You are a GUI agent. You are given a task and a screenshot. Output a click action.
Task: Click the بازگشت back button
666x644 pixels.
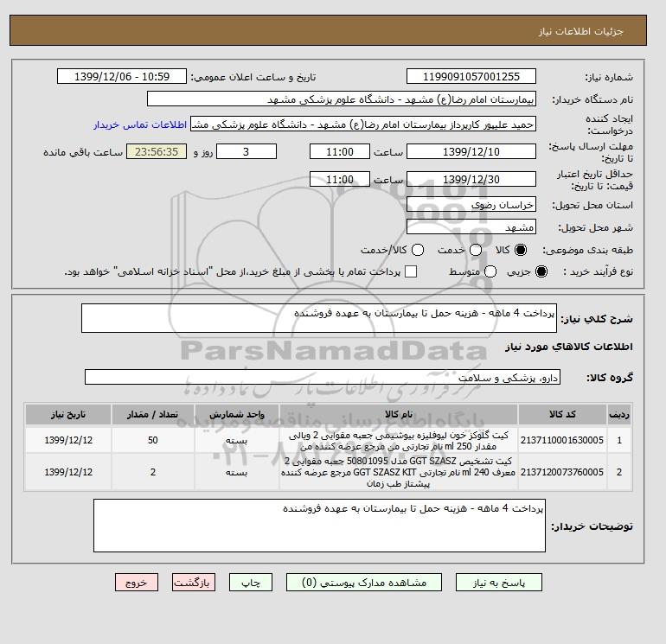pos(194,583)
